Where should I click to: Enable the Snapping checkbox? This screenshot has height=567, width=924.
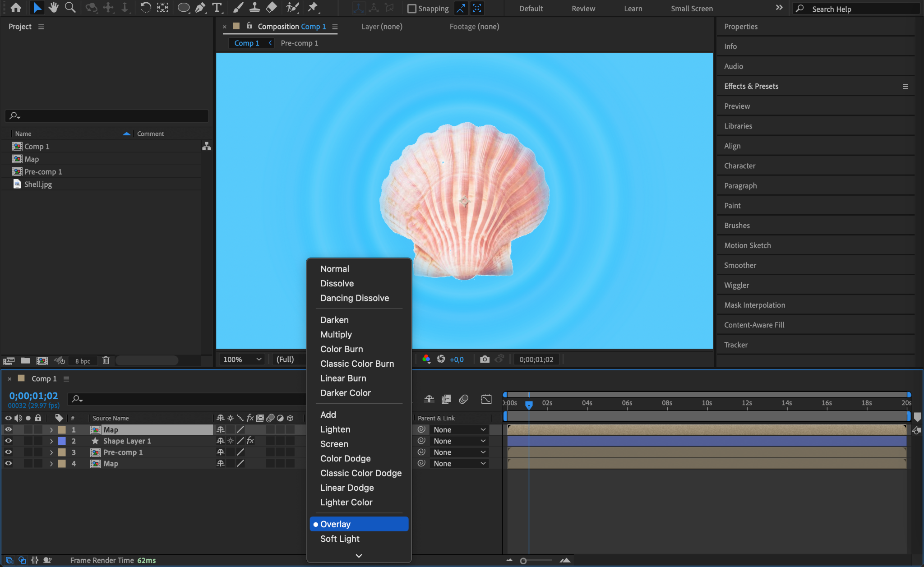[411, 9]
